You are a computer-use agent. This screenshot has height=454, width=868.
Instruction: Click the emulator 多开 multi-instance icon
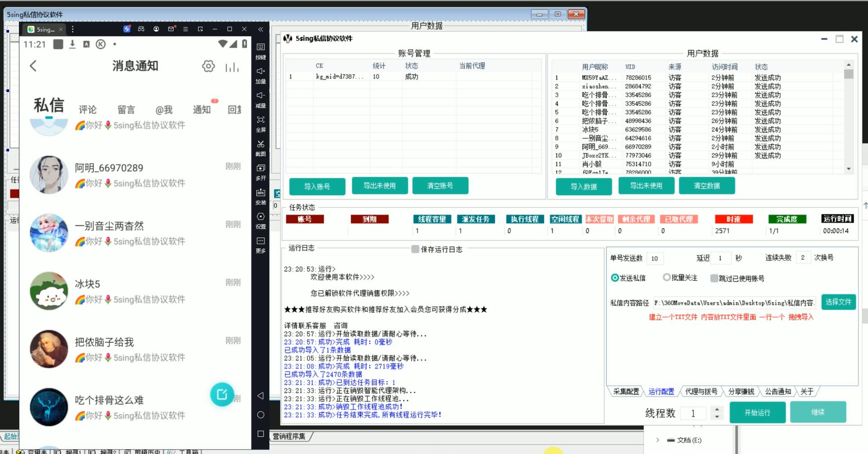coord(260,169)
